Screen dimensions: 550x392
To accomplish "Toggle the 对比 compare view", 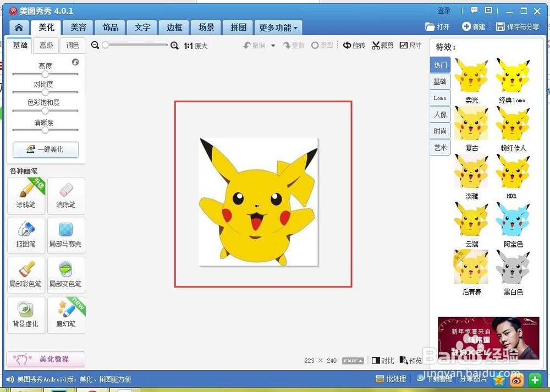I will tap(383, 361).
